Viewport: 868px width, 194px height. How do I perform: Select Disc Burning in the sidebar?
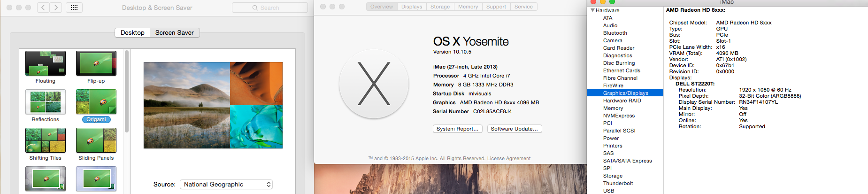[x=619, y=63]
